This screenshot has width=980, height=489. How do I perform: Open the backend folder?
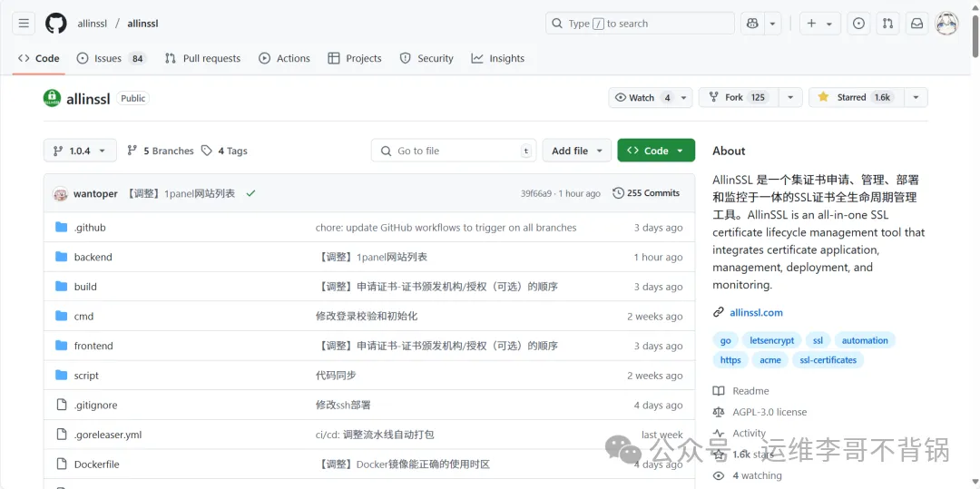93,257
